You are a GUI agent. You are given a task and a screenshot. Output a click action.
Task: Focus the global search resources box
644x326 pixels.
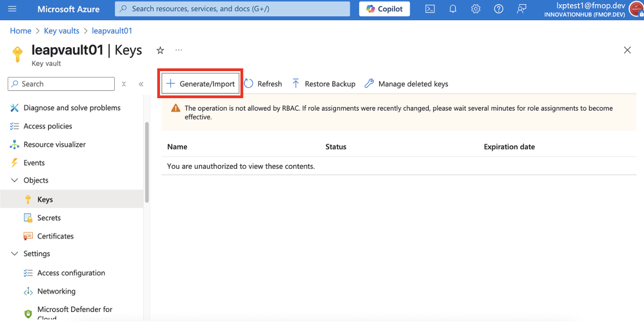click(232, 9)
